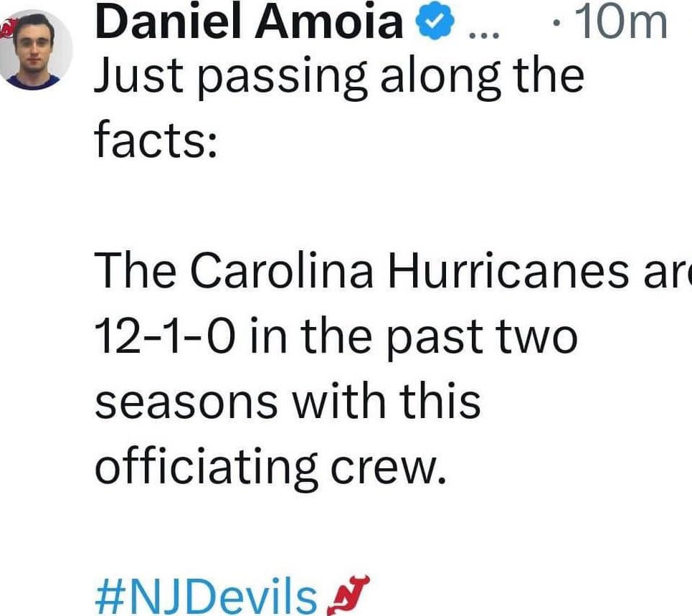
Task: Click Daniel Amoia's display name
Action: click(247, 22)
